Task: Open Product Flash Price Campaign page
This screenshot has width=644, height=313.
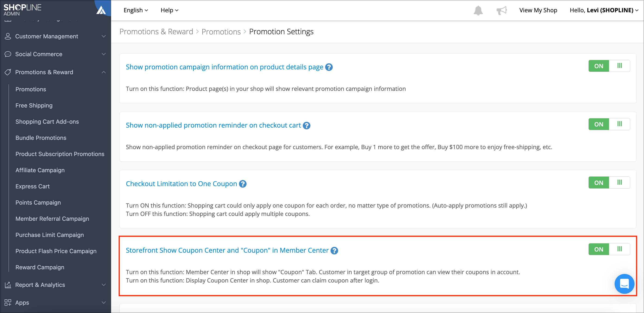Action: 56,251
